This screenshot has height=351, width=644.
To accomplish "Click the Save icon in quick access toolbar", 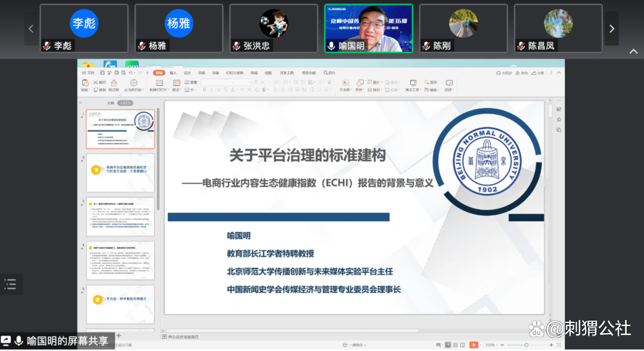I will [103, 73].
